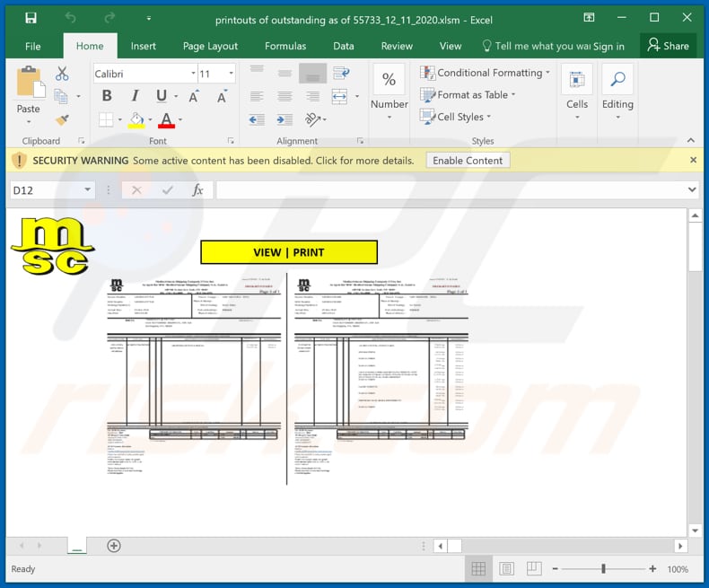Screen dimensions: 709x588
Task: Click the New sheet plus icon
Action: 114,546
